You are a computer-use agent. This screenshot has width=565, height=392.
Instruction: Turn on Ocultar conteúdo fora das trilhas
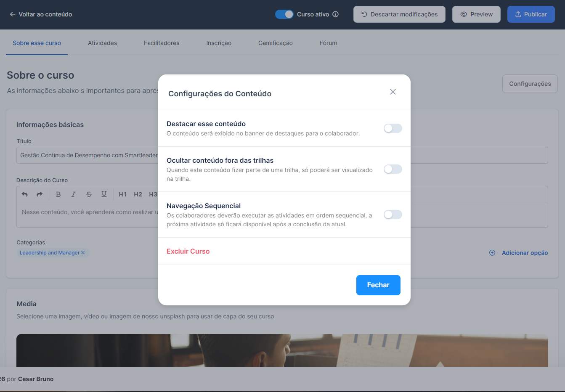point(393,169)
